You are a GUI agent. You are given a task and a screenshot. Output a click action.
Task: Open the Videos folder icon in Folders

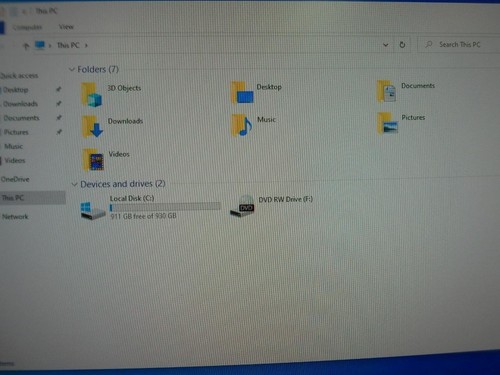tap(94, 160)
